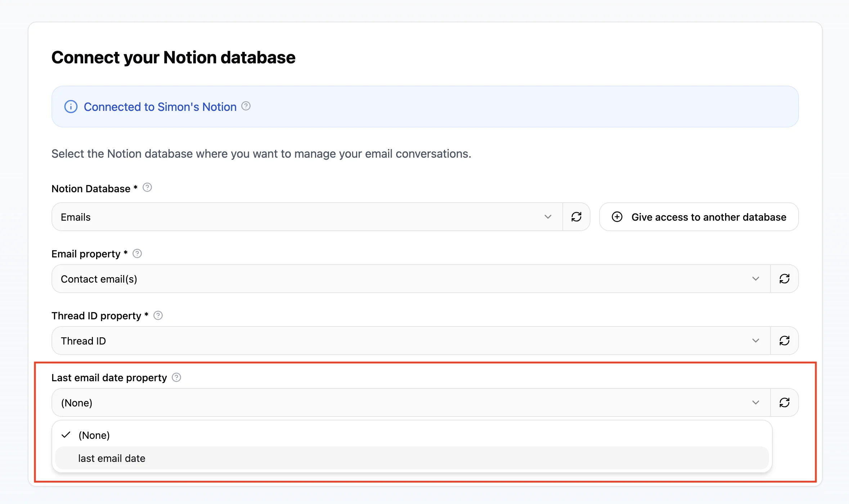Image resolution: width=849 pixels, height=504 pixels.
Task: Click the info icon beside Connected to Simon's Notion
Action: [x=71, y=107]
